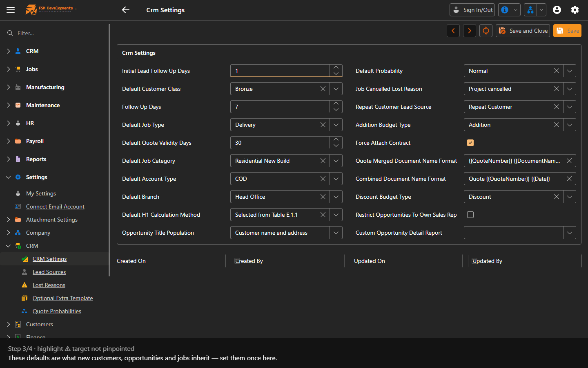
Task: Click the orange refresh button
Action: [486, 31]
